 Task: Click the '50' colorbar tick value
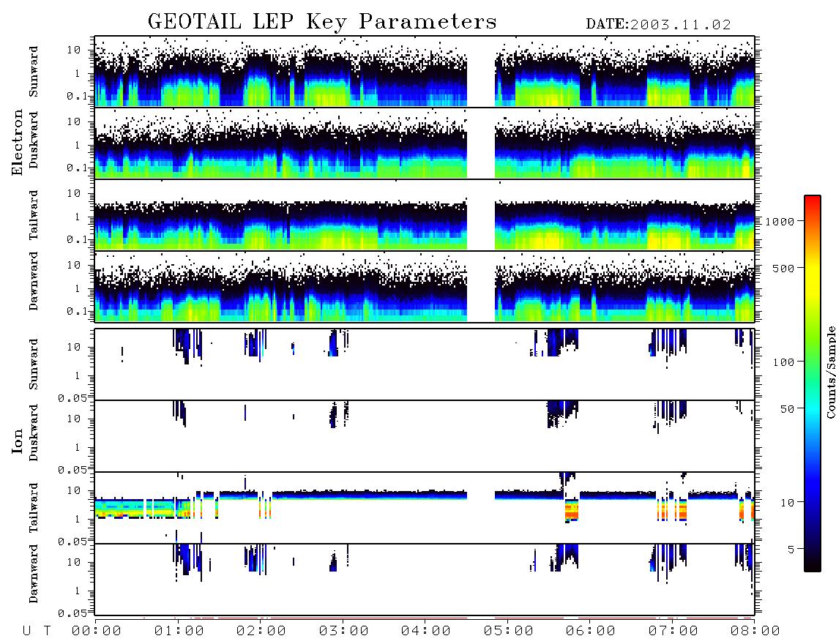[787, 409]
